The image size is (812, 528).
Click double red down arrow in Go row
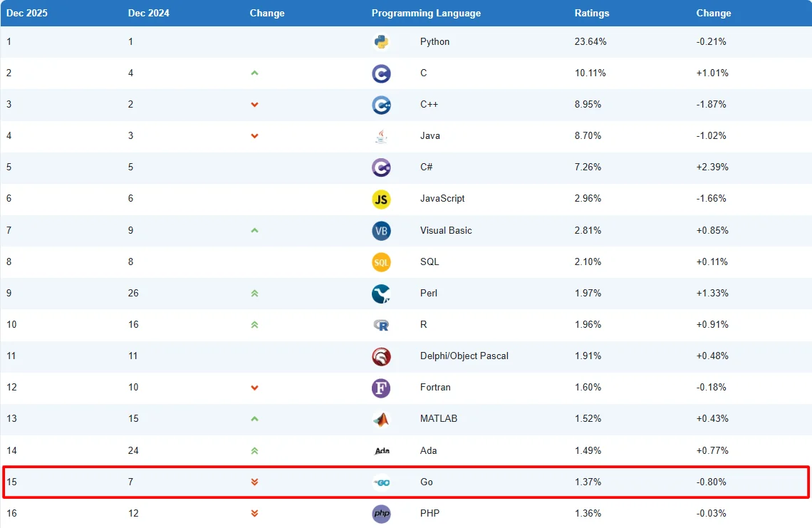coord(254,482)
